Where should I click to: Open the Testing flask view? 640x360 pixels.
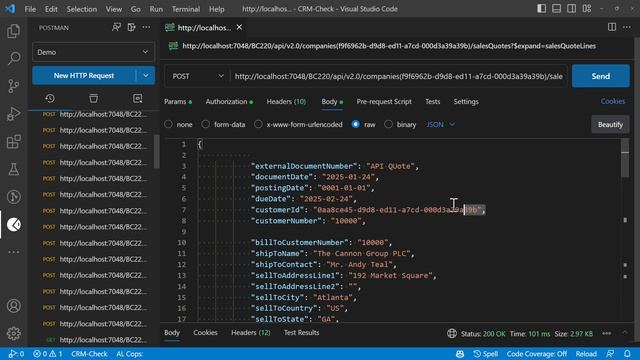tap(13, 169)
